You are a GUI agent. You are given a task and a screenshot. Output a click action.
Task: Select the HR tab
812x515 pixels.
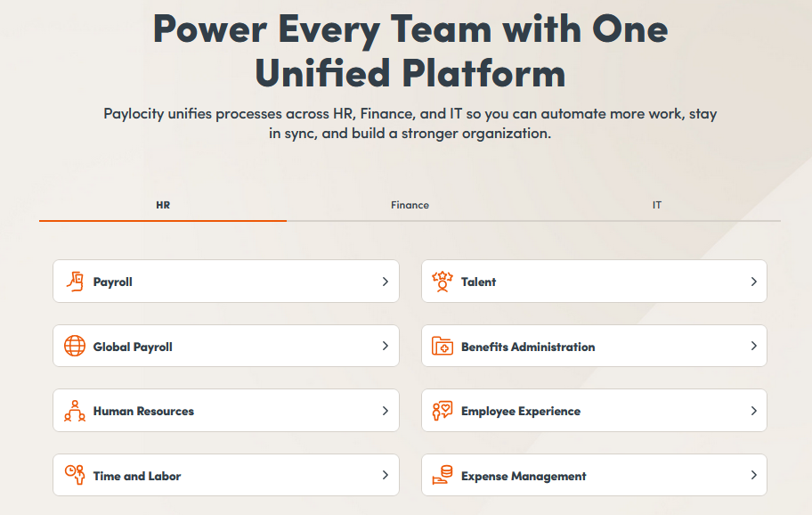click(163, 205)
